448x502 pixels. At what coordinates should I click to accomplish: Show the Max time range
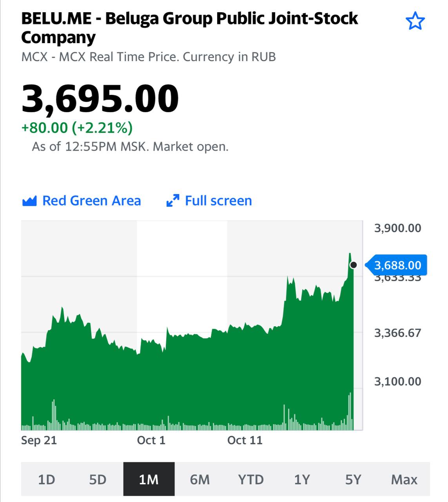tap(404, 479)
